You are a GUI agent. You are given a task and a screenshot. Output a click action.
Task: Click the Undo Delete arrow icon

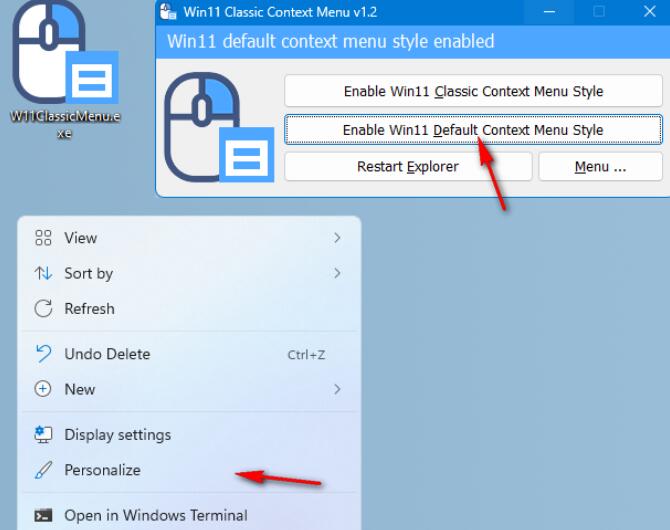pyautogui.click(x=43, y=354)
